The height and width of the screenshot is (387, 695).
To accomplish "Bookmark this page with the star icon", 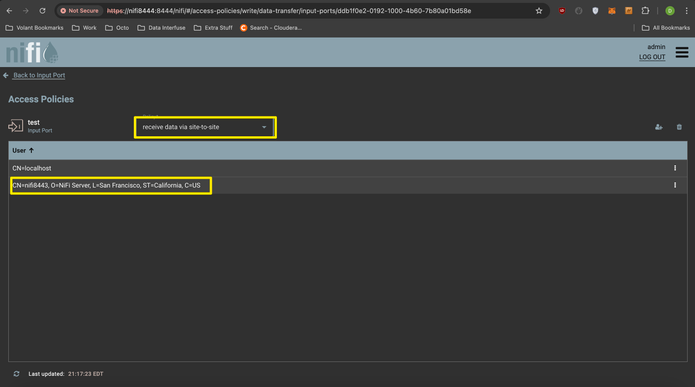I will coord(539,11).
